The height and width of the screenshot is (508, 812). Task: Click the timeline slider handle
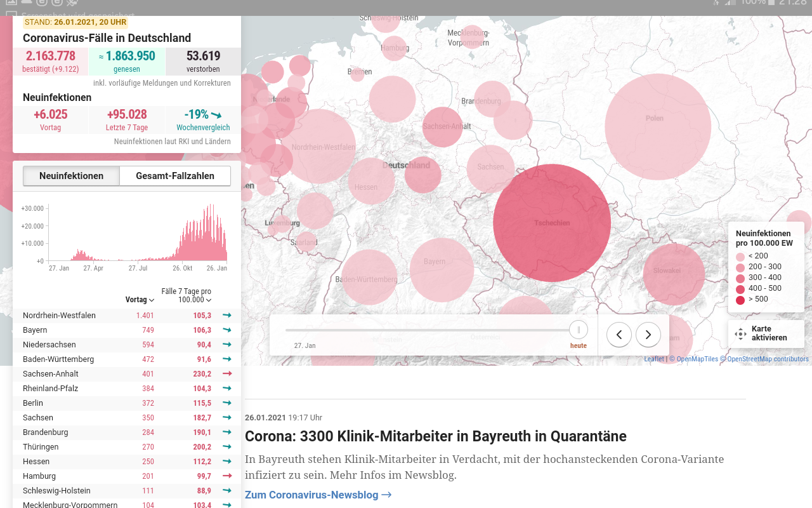pos(579,330)
